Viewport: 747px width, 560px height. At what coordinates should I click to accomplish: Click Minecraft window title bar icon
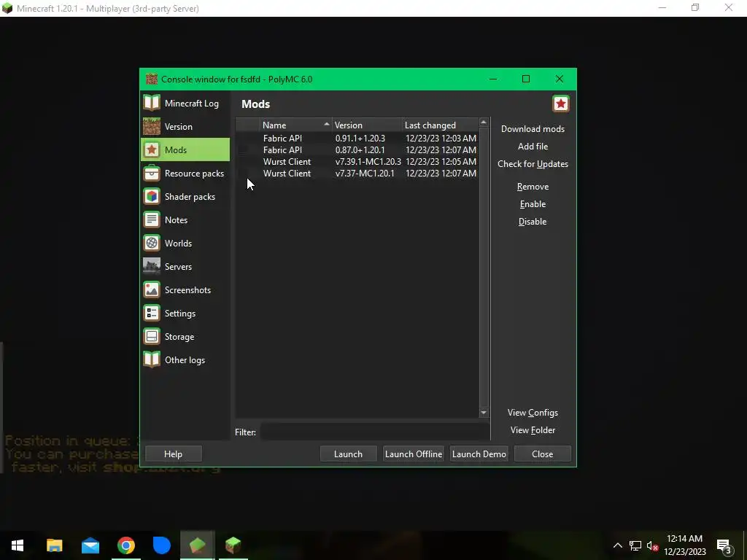(7, 8)
